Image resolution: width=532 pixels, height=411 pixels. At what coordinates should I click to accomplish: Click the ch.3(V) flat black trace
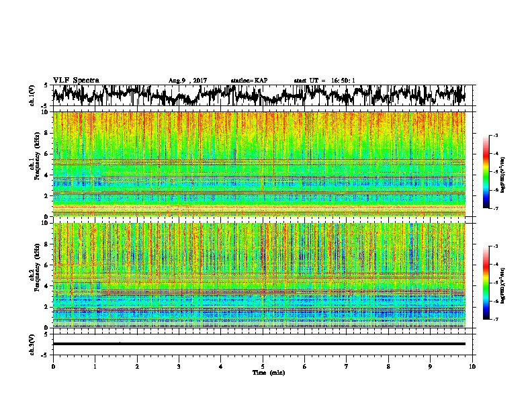click(x=259, y=344)
